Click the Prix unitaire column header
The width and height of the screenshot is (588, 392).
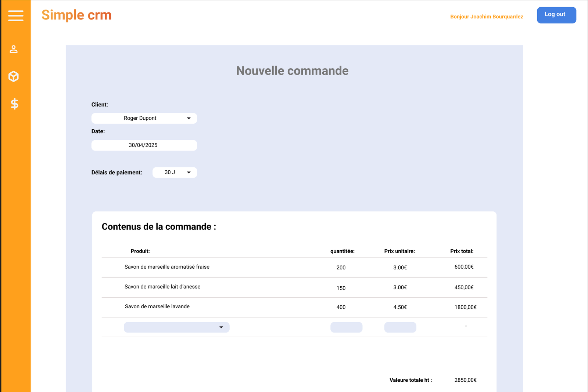pos(399,251)
